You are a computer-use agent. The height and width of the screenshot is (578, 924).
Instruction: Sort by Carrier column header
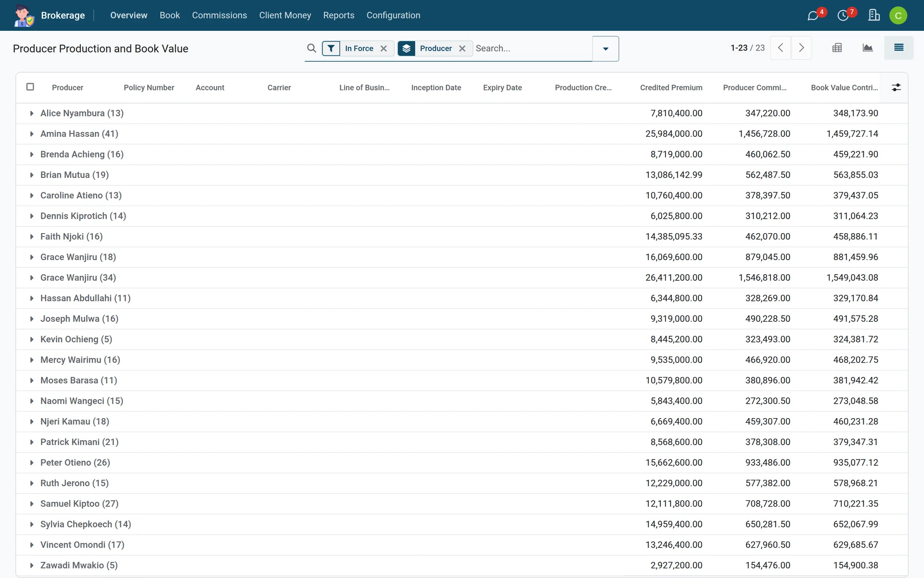pyautogui.click(x=279, y=88)
